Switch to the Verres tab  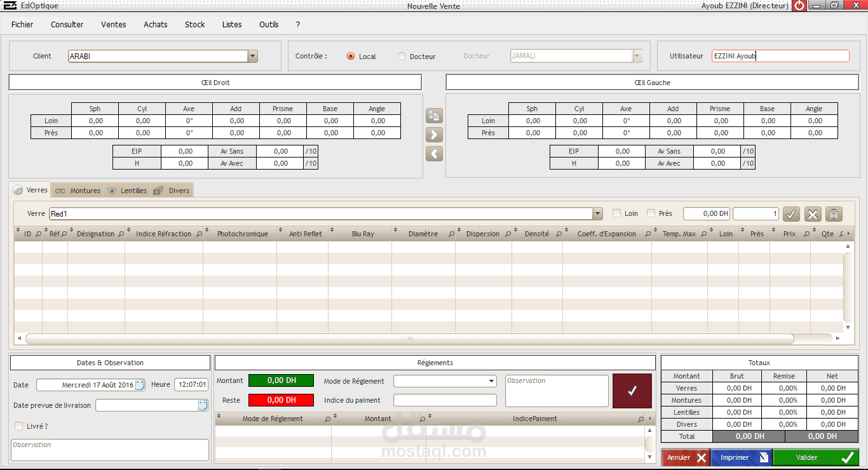30,190
